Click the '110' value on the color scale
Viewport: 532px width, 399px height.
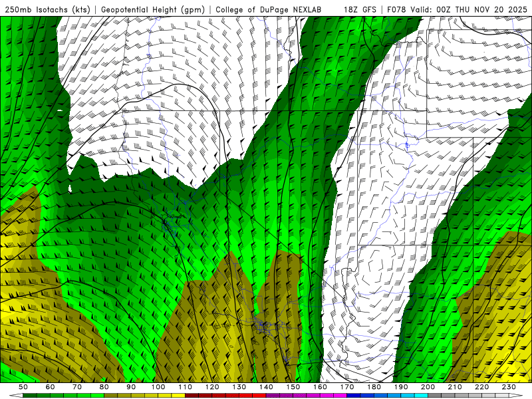[186, 387]
